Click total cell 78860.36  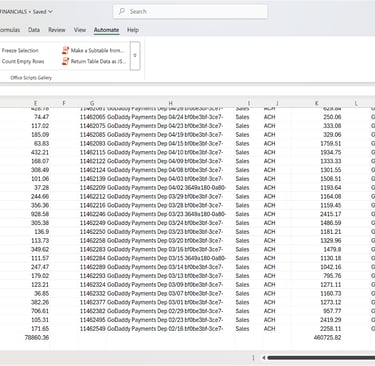[x=37, y=338]
